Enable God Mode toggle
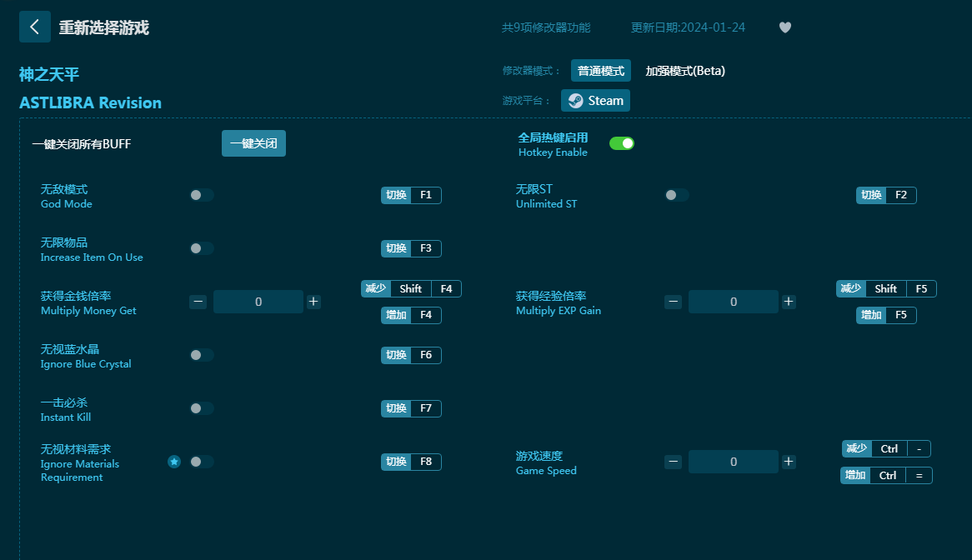Viewport: 972px width, 560px height. 202,195
